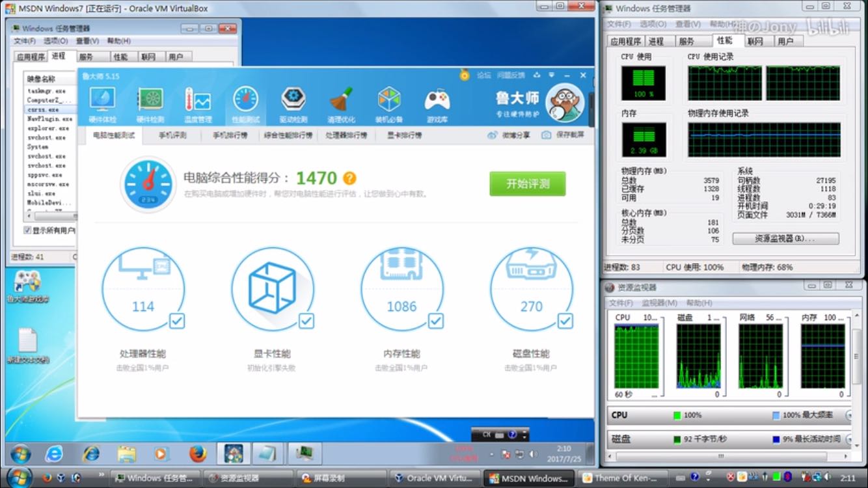Click 微博分享 share icon
Image resolution: width=868 pixels, height=488 pixels.
pos(508,135)
